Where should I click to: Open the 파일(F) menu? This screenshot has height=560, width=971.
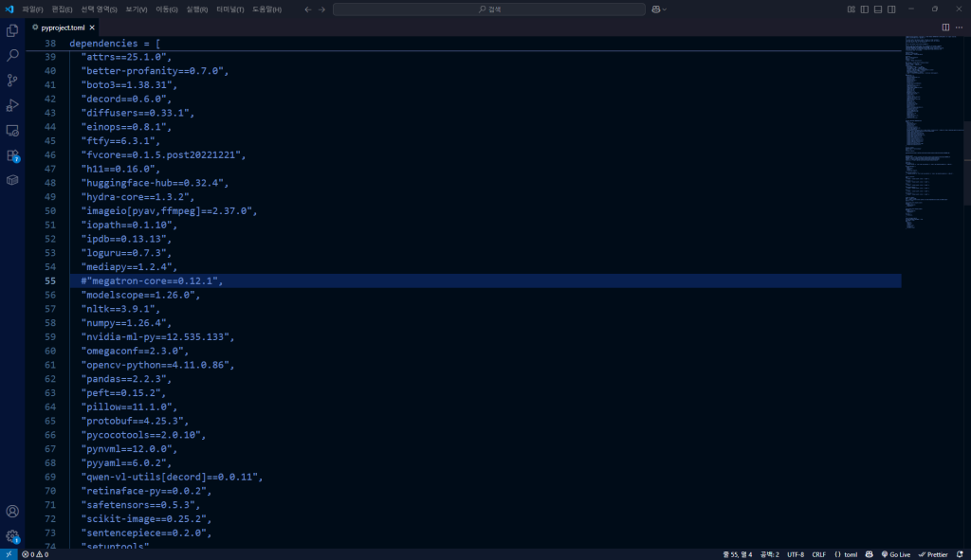pos(33,9)
